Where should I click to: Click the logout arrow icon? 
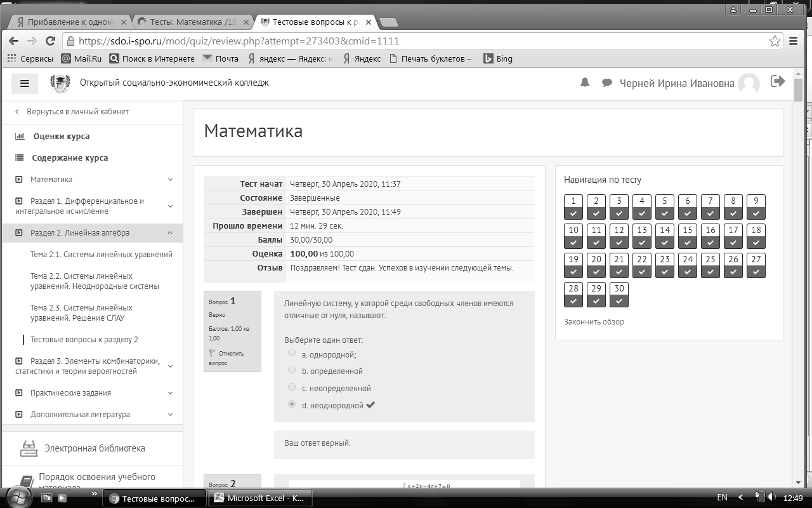tap(777, 81)
